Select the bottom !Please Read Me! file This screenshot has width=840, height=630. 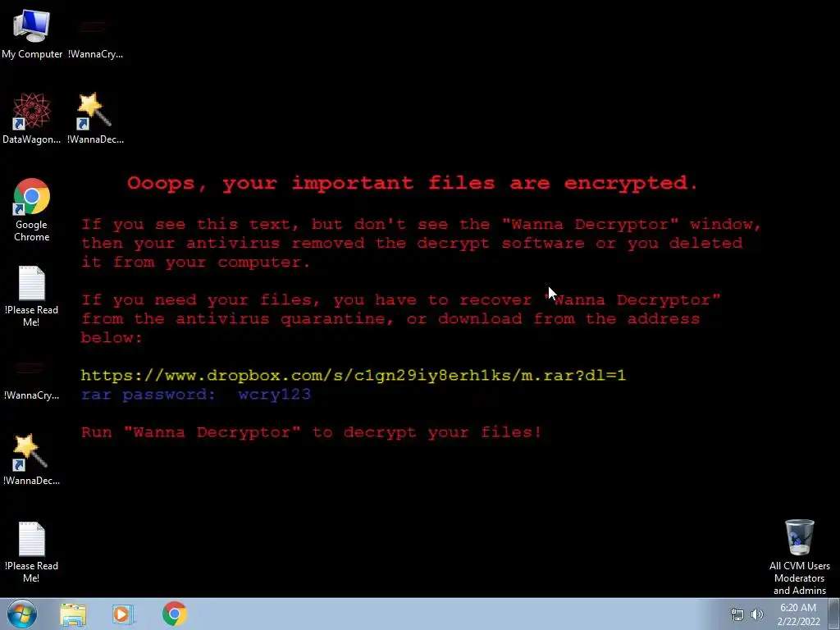(32, 552)
